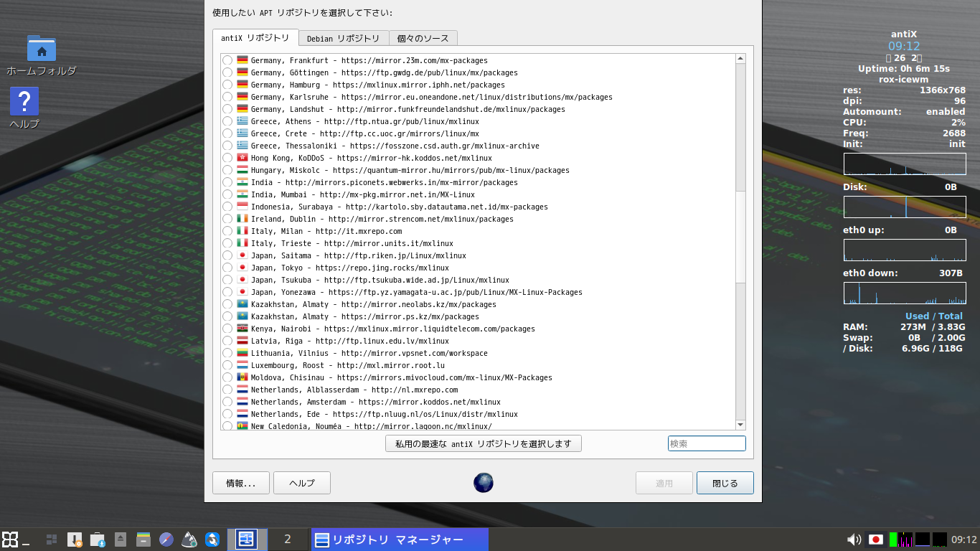980x551 pixels.
Task: Click the Italy, Trieste mirror.units.it row
Action: (x=352, y=243)
